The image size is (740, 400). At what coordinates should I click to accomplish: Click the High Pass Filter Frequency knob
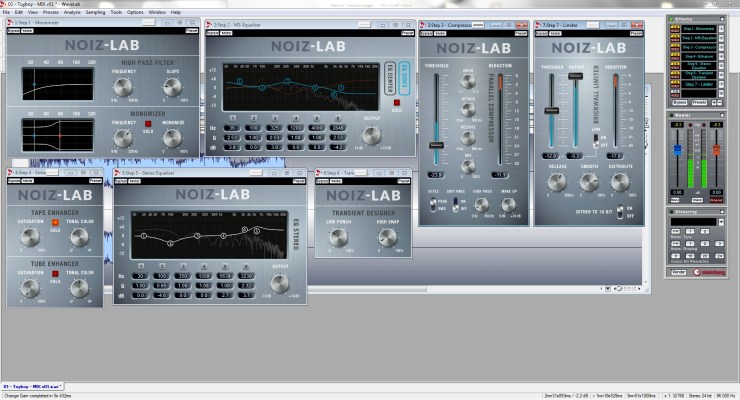click(123, 87)
